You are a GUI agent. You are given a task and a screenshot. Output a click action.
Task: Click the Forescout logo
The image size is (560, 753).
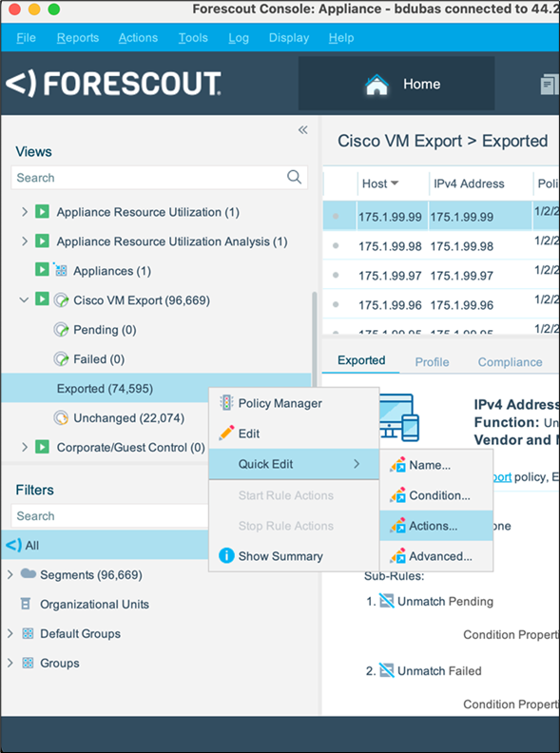pyautogui.click(x=114, y=84)
